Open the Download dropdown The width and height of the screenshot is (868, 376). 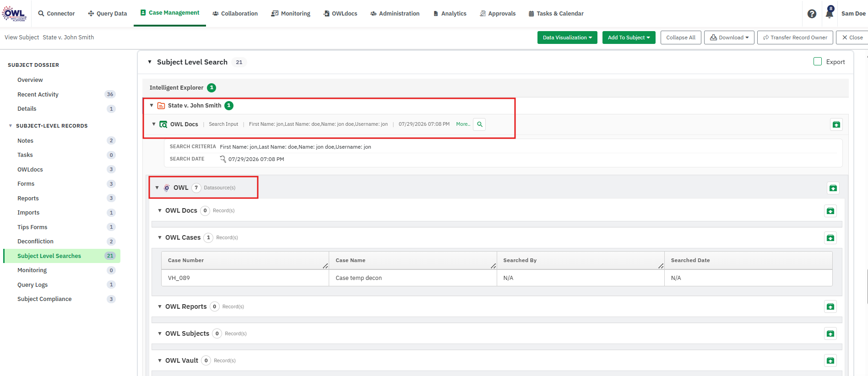coord(729,38)
